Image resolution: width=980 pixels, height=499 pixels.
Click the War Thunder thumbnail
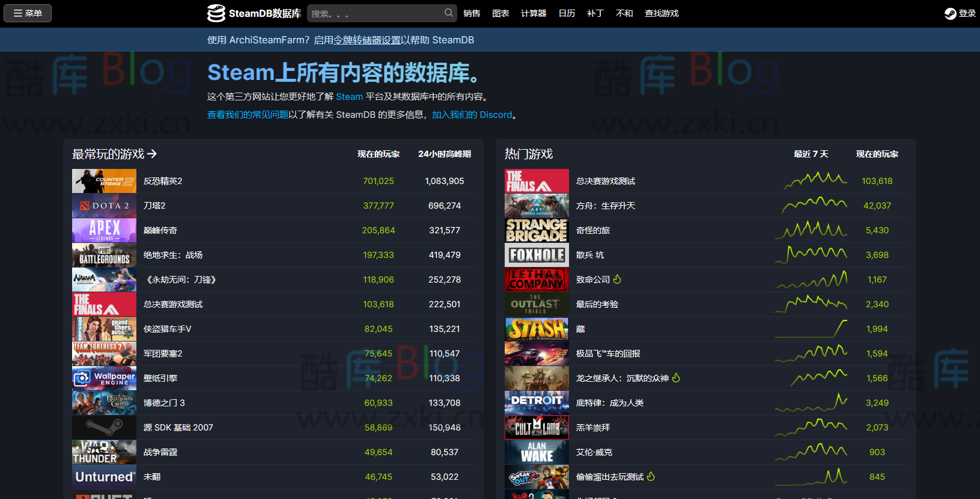click(x=104, y=452)
